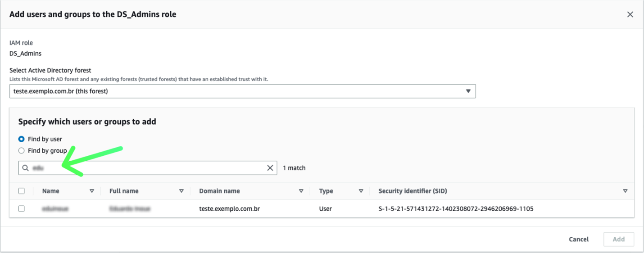Click the Type column sort arrow

pyautogui.click(x=361, y=191)
